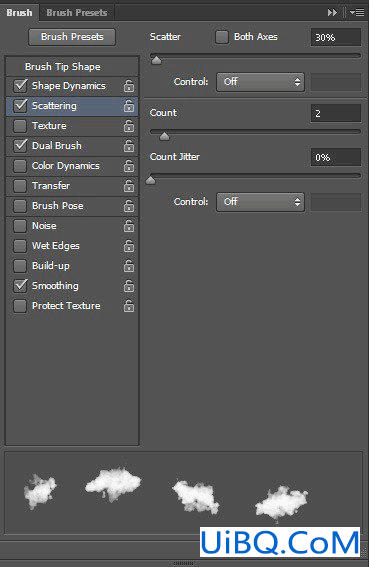The image size is (370, 567).
Task: Toggle lock icon for Noise
Action: click(129, 226)
